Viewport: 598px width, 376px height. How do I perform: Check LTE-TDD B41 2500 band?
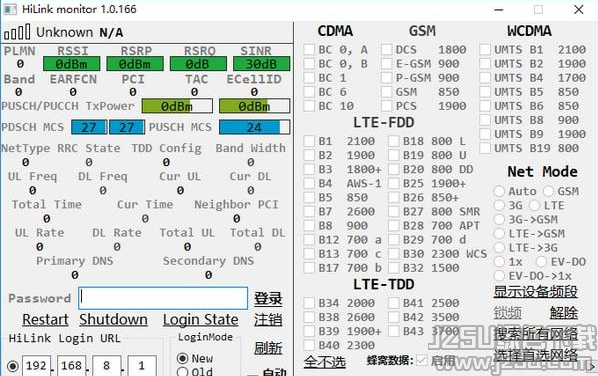[x=394, y=303]
